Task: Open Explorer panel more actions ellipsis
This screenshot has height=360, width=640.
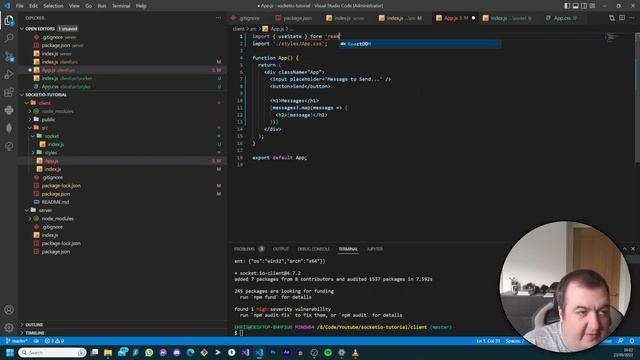Action: click(x=218, y=18)
